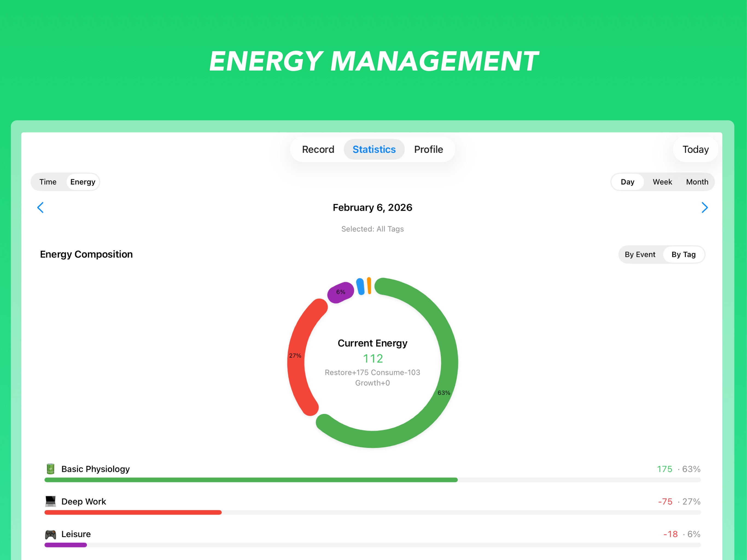Click the Growth+0 summary text
Viewport: 747px width, 560px height.
[x=372, y=383]
